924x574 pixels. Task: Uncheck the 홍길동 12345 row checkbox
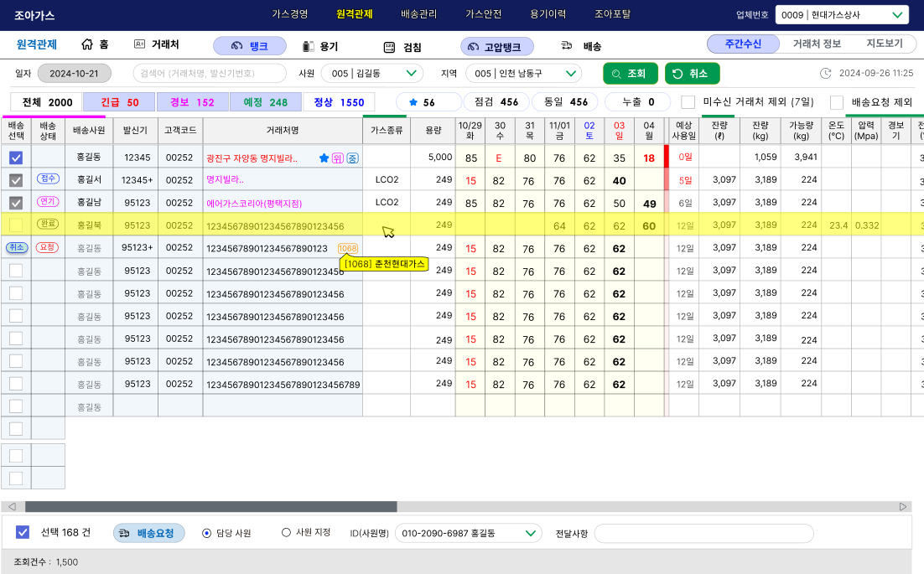[x=16, y=158]
